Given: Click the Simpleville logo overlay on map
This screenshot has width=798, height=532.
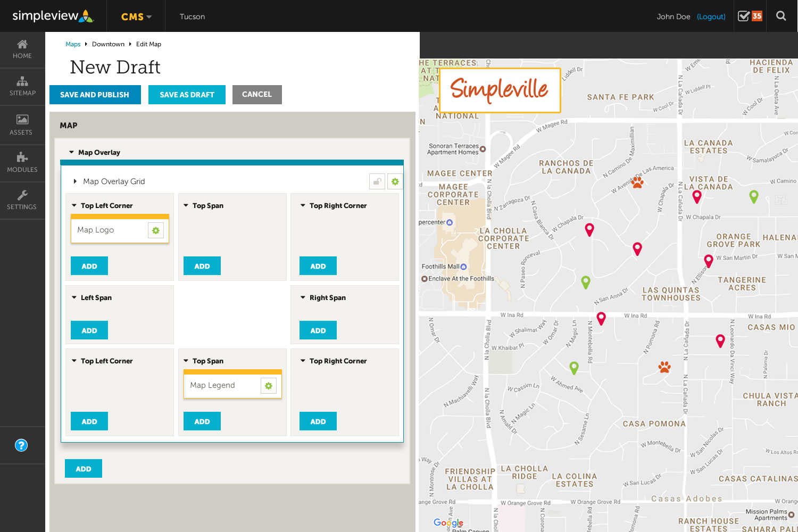Looking at the screenshot, I should (x=499, y=90).
